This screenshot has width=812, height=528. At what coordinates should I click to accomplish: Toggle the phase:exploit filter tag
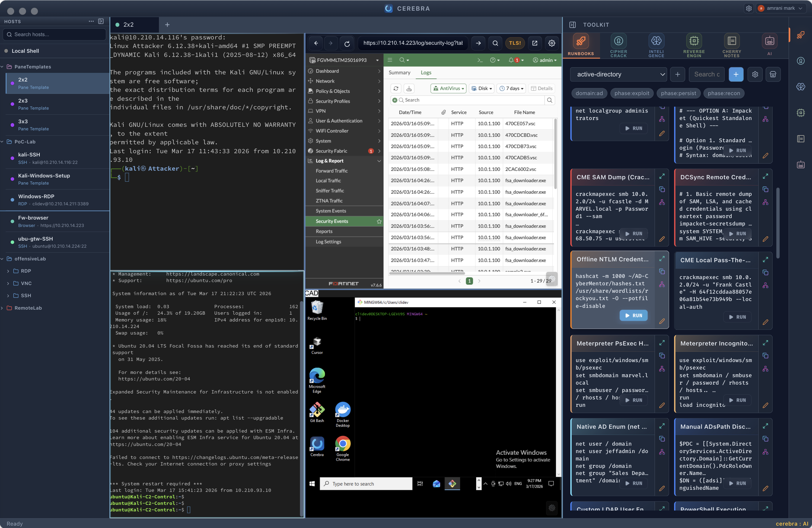click(632, 93)
